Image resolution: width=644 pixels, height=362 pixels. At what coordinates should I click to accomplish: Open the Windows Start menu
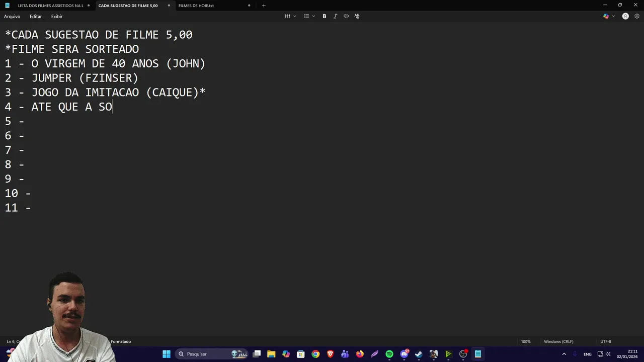pos(167,354)
